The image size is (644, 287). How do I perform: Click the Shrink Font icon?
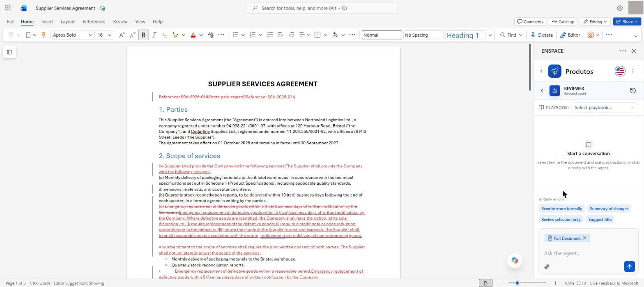click(x=132, y=35)
